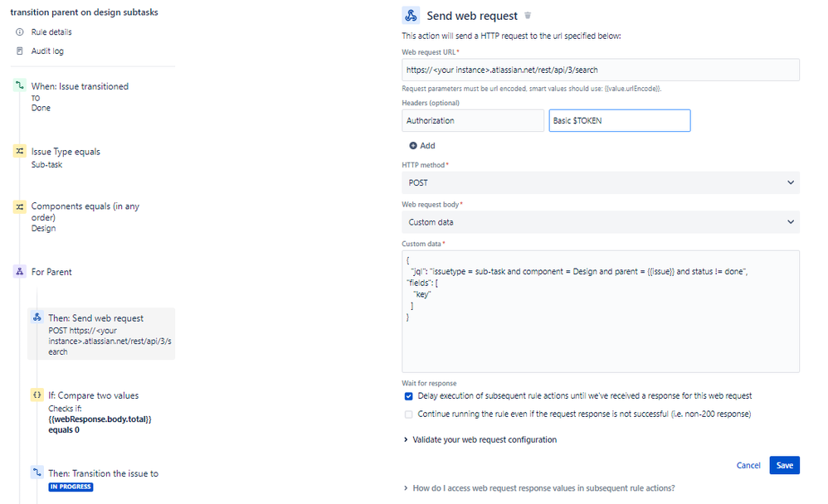Click the Compare two values braces icon
Viewport: 828px width, 504px height.
pyautogui.click(x=37, y=395)
